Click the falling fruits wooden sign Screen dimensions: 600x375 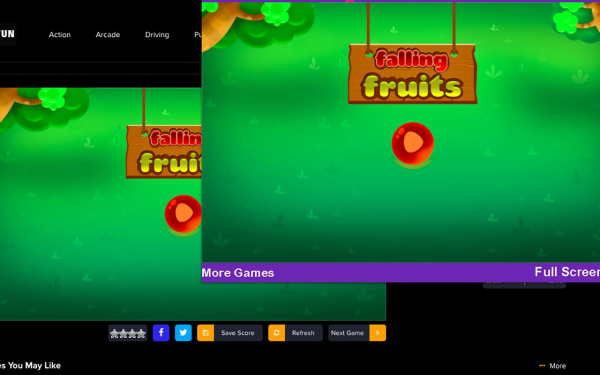412,74
